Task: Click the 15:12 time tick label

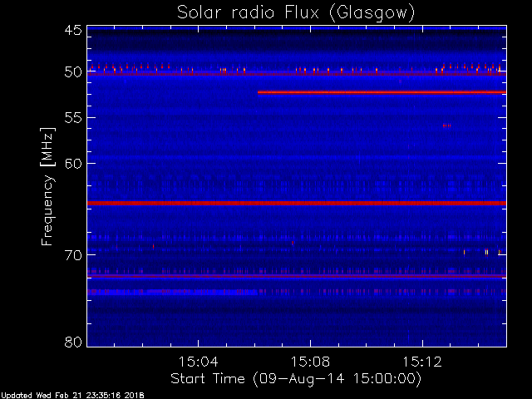Action: point(422,362)
